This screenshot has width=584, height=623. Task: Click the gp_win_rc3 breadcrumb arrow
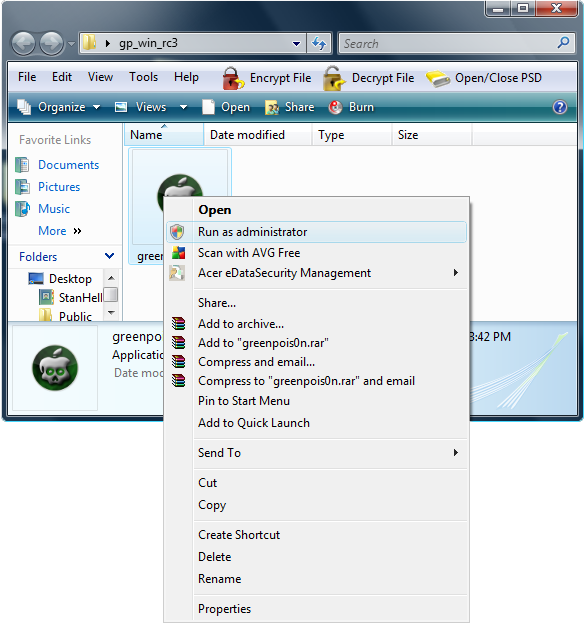(x=108, y=43)
